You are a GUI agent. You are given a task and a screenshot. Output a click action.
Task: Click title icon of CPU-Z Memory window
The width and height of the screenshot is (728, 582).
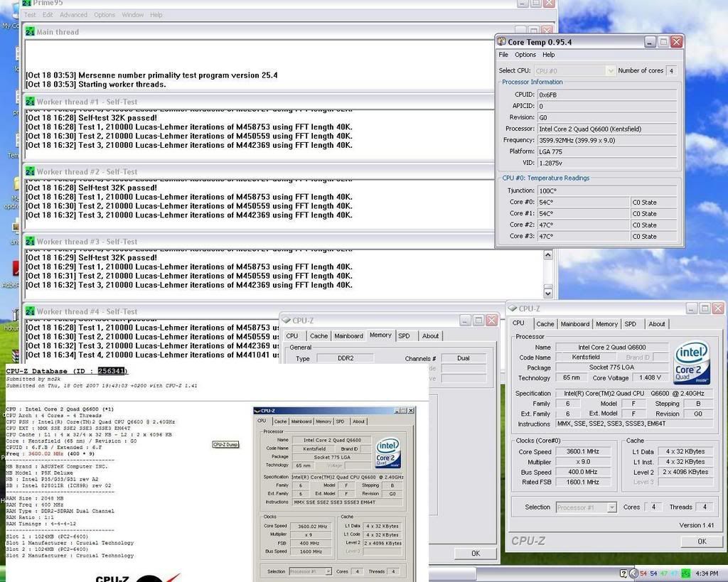click(x=286, y=320)
